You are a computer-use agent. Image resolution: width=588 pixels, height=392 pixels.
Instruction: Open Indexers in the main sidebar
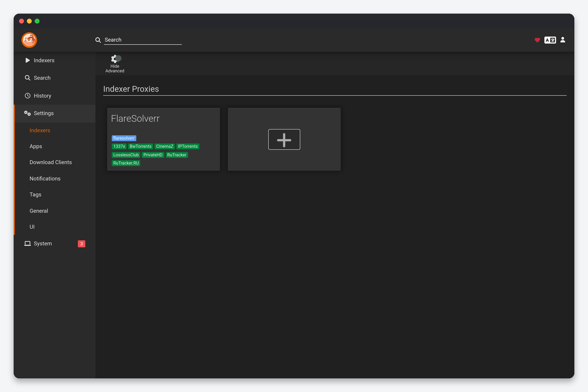pos(55,61)
